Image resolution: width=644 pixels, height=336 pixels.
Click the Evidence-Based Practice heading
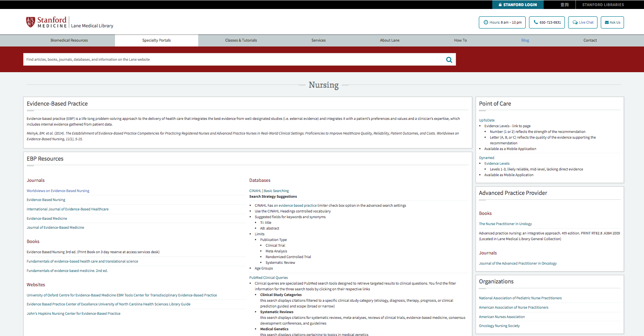pos(58,104)
